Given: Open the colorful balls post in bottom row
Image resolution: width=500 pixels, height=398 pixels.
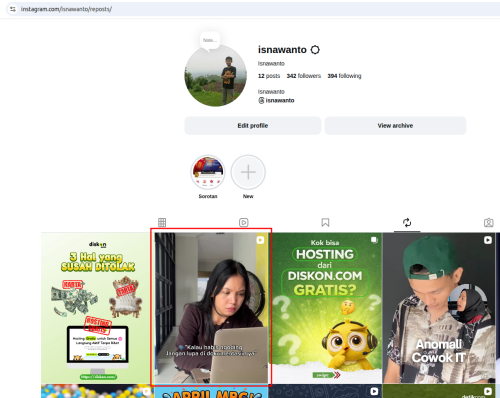Looking at the screenshot, I should point(97,391).
